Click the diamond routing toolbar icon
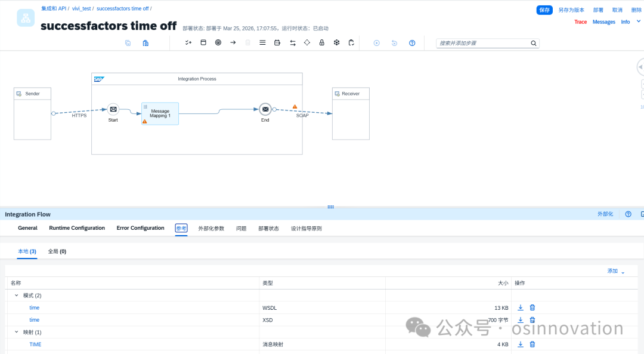This screenshot has width=644, height=354. (x=307, y=43)
